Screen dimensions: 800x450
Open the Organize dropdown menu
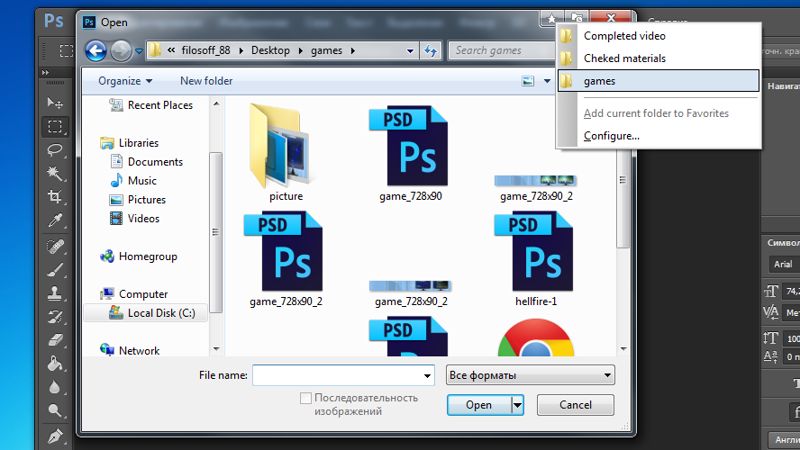(x=125, y=81)
